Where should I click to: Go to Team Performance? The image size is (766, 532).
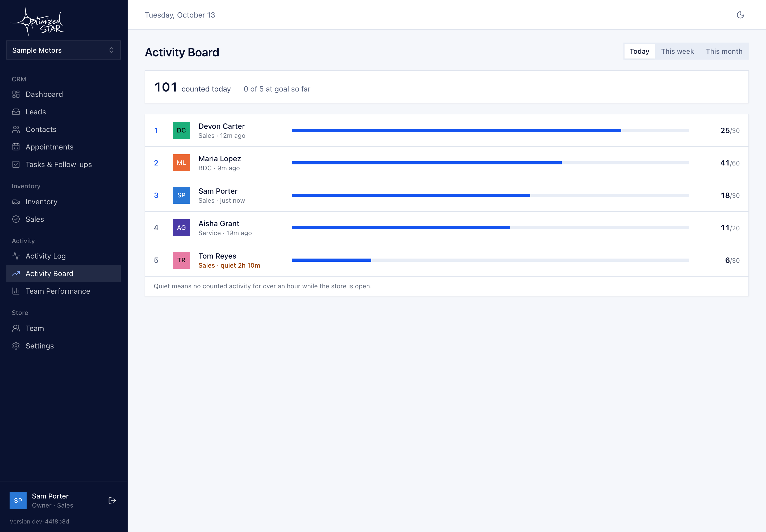point(63,291)
